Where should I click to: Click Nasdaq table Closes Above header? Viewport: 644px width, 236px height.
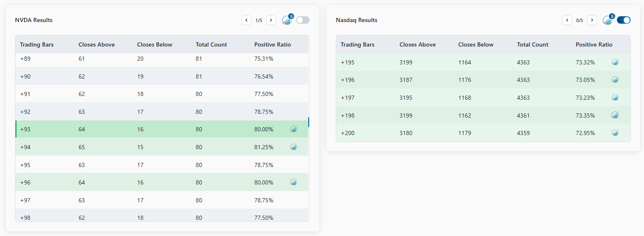[417, 44]
